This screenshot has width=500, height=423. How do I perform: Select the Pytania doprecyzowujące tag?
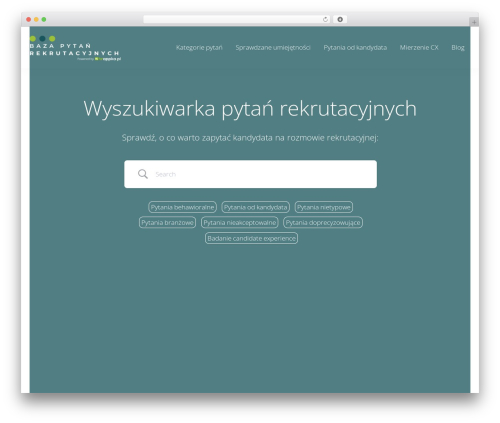(323, 222)
